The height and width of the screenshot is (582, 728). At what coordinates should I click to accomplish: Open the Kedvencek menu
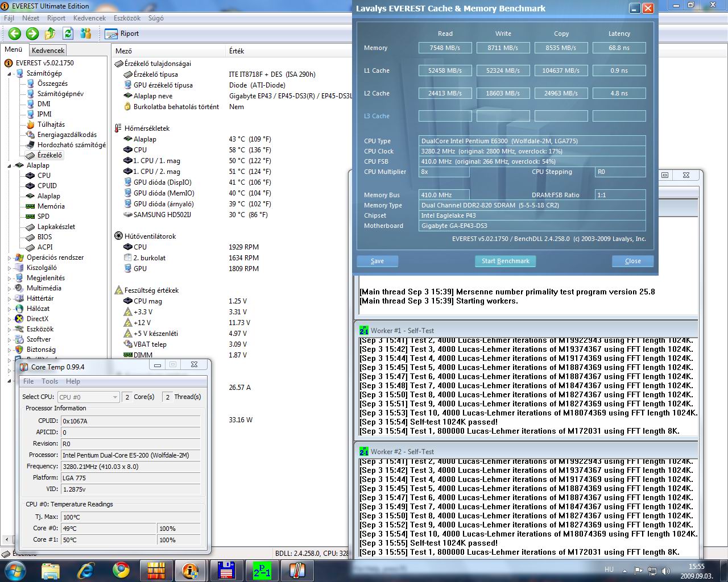pos(89,18)
